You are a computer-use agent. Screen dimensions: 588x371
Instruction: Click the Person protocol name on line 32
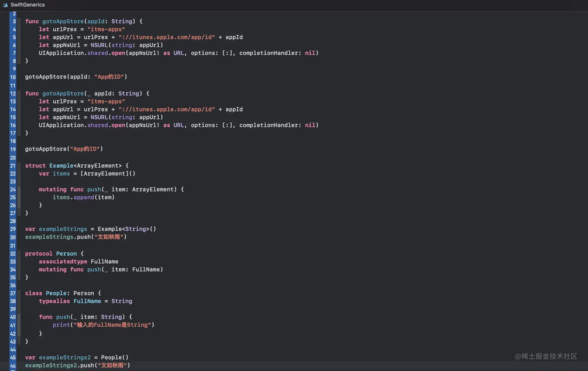[x=66, y=254]
